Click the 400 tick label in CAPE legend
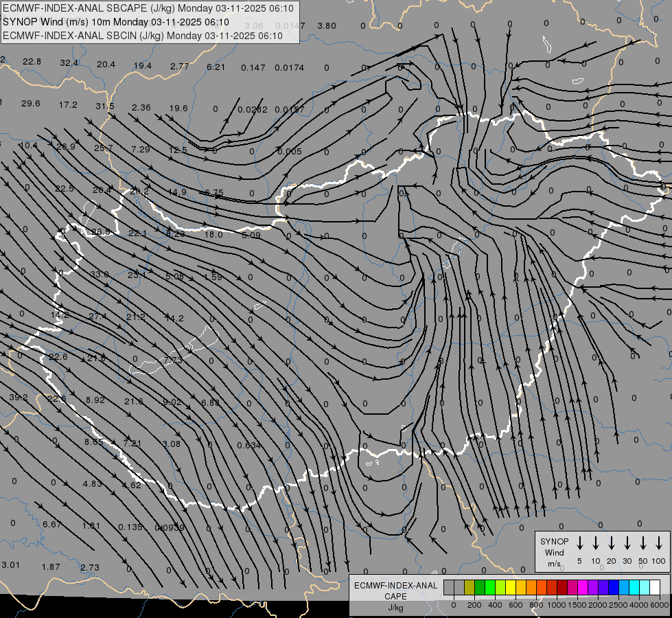The width and height of the screenshot is (672, 618). pyautogui.click(x=495, y=605)
